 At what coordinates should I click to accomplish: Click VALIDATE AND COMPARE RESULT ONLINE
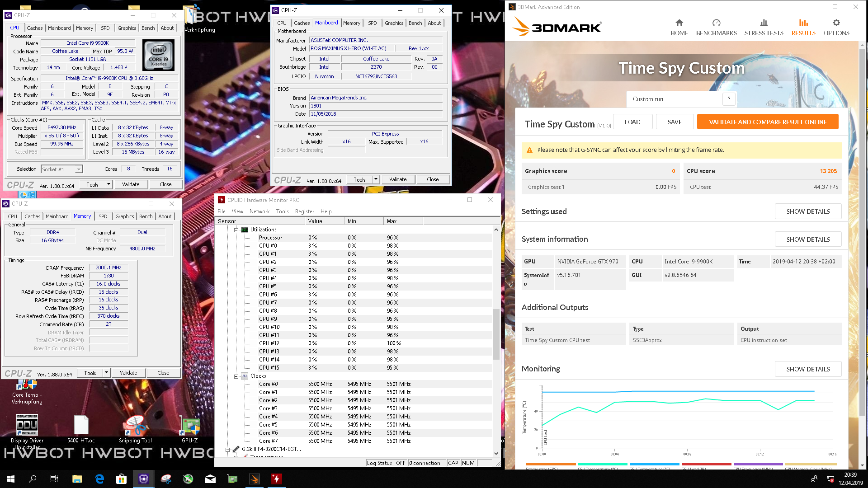[x=768, y=122]
